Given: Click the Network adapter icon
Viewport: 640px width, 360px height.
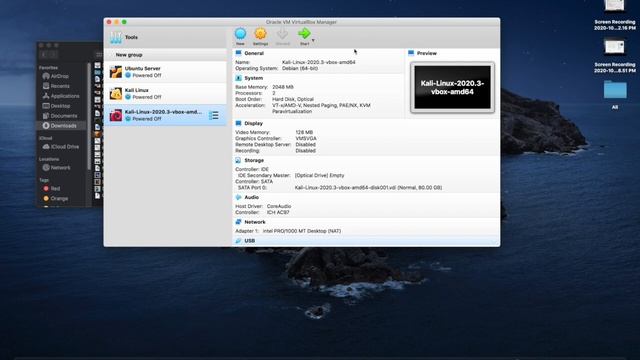Looking at the screenshot, I should point(238,222).
